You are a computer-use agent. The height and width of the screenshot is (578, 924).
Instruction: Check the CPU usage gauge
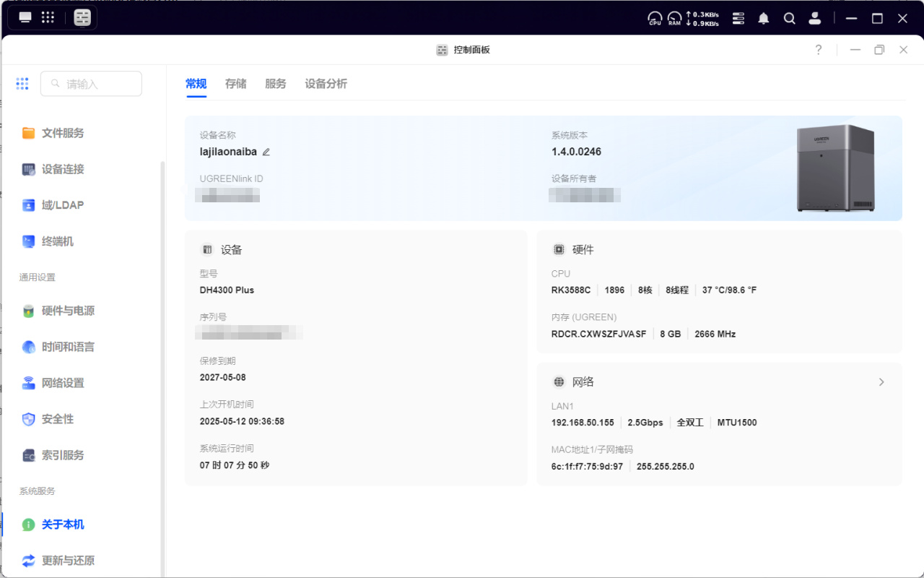[655, 18]
